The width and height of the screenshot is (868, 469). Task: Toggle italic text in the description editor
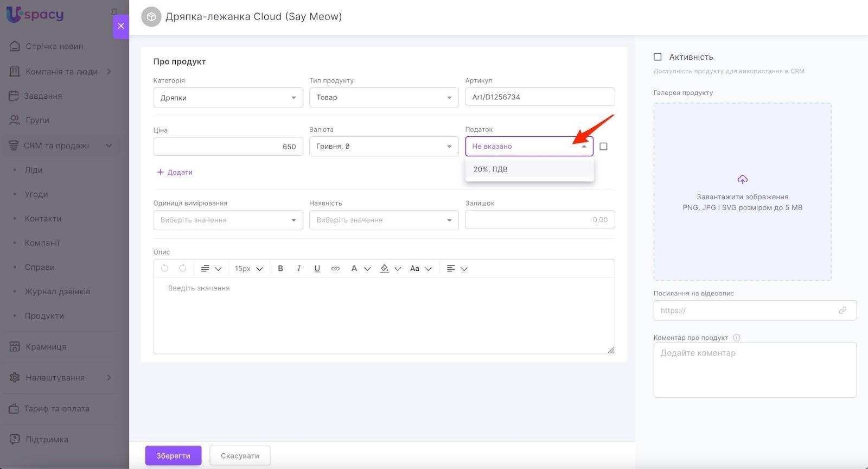pos(299,268)
